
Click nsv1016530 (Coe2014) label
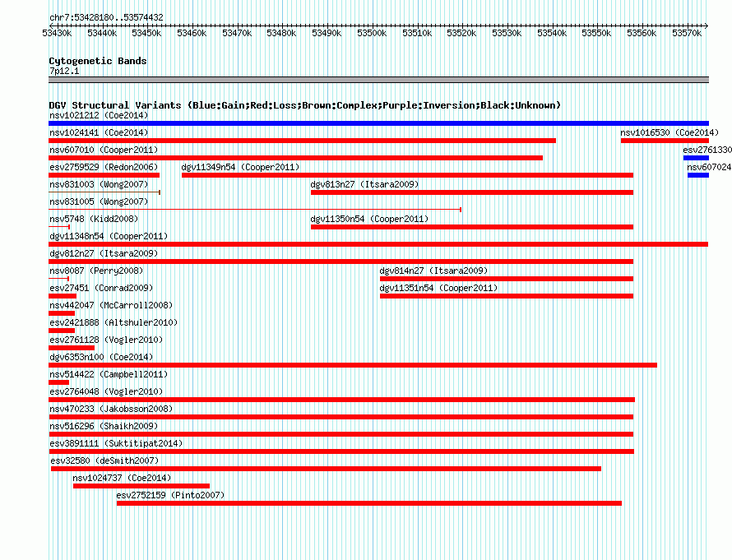[669, 132]
